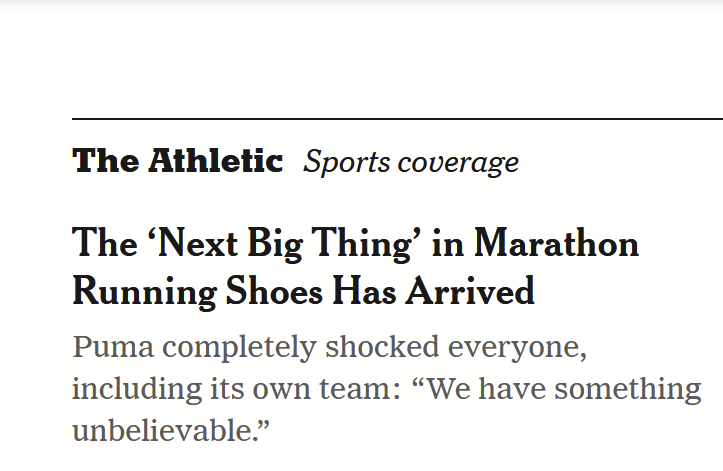
Task: Click the word "Marathon" in the headline
Action: [x=555, y=244]
